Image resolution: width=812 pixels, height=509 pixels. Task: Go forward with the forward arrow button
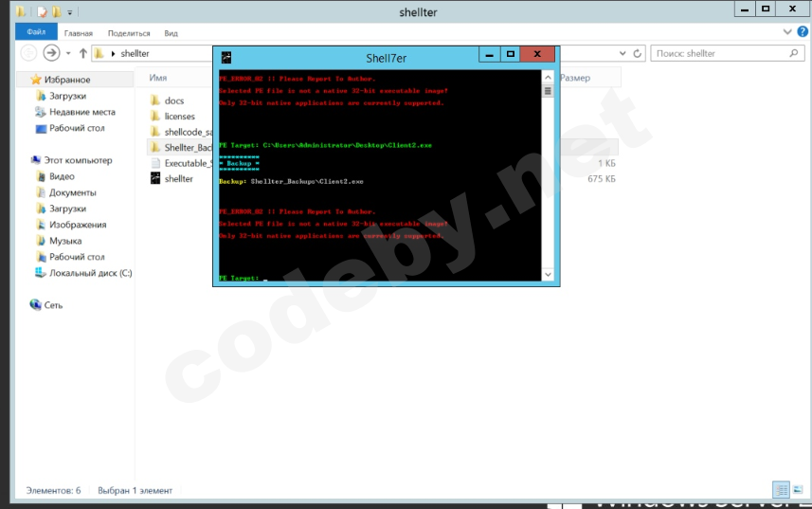[51, 53]
